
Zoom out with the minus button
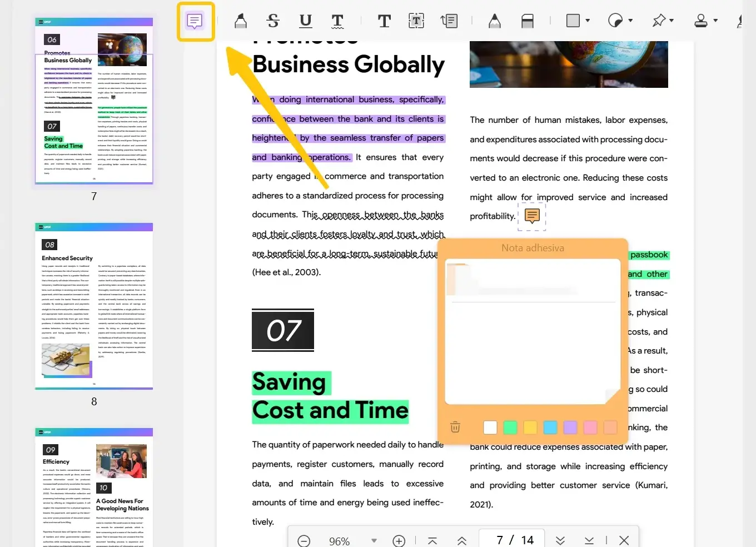[x=304, y=541]
